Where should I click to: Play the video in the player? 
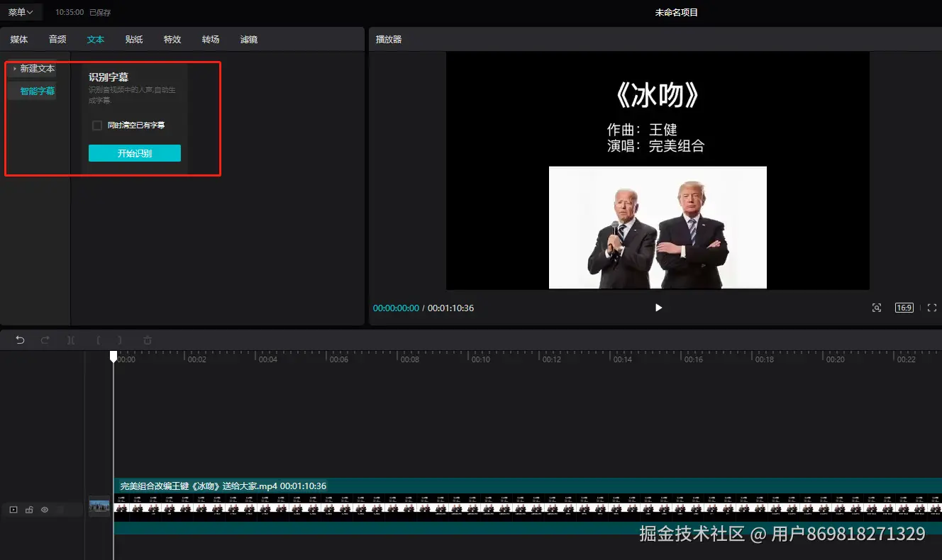click(x=658, y=308)
